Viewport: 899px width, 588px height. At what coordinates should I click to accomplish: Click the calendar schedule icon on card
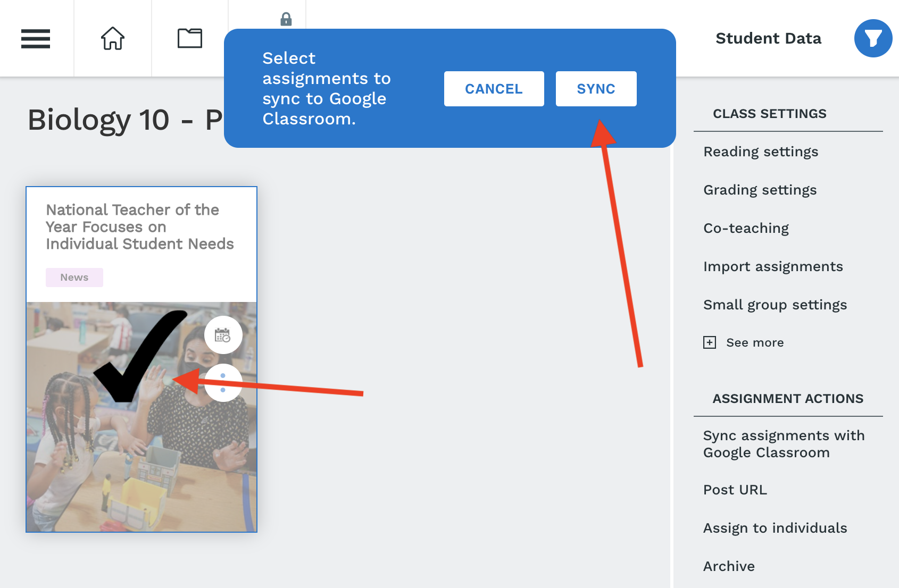[x=223, y=335]
